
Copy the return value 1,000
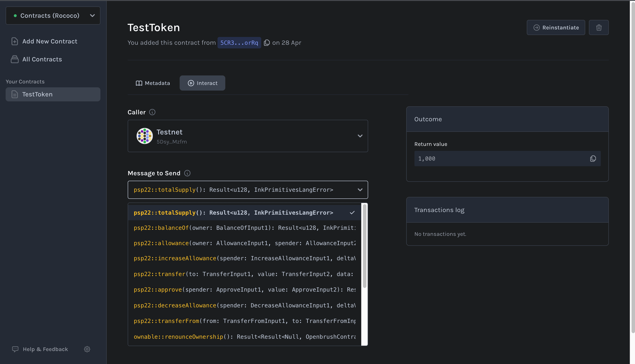(593, 158)
